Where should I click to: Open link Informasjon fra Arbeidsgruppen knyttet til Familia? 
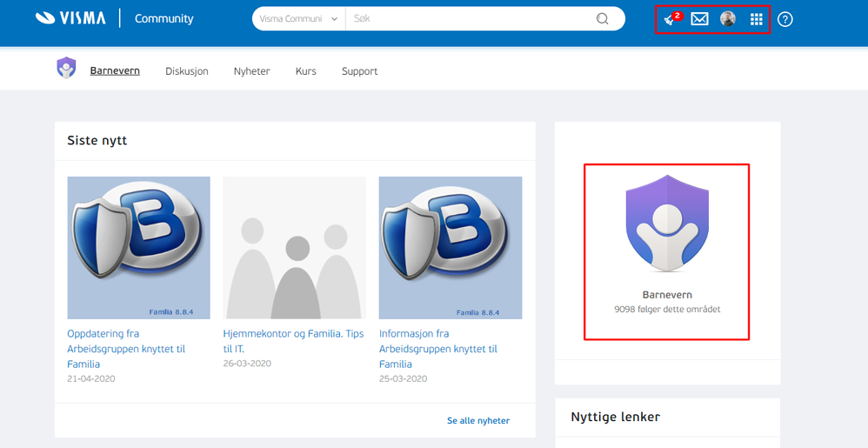pyautogui.click(x=438, y=349)
